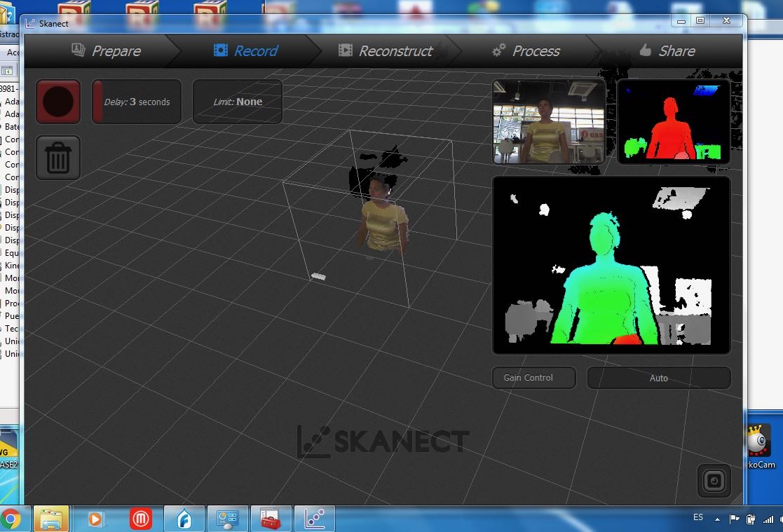The height and width of the screenshot is (532, 783).
Task: Click the Prepare tab icon
Action: 78,50
